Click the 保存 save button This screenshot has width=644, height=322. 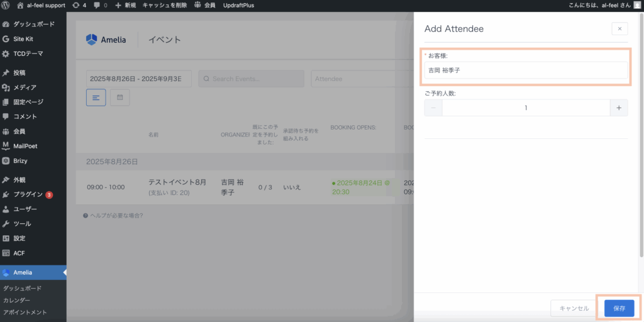[x=619, y=308]
